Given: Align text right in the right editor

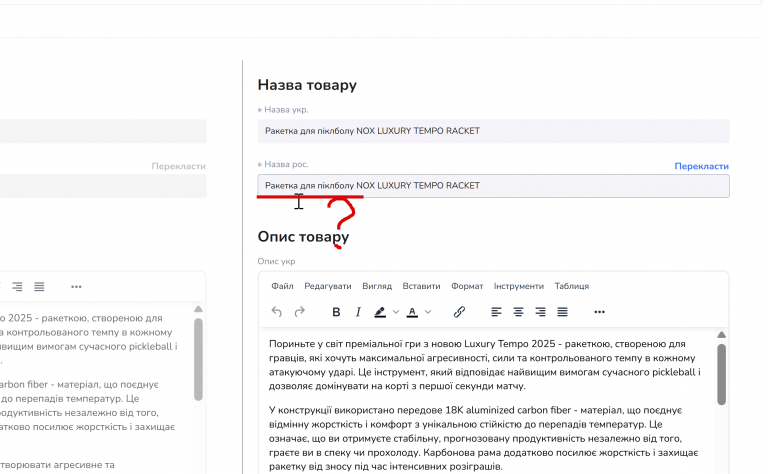Looking at the screenshot, I should click(540, 312).
